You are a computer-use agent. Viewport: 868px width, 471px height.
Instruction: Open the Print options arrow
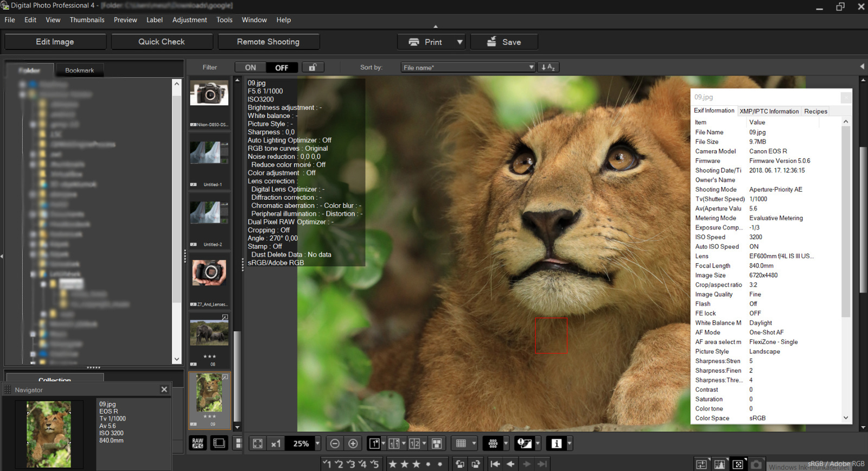(459, 42)
